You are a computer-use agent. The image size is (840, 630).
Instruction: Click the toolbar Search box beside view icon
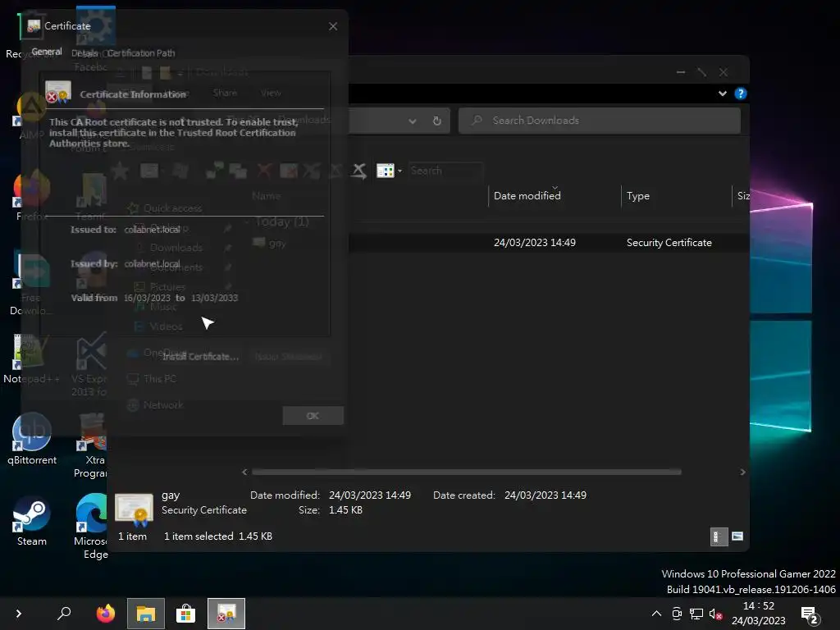pyautogui.click(x=445, y=171)
